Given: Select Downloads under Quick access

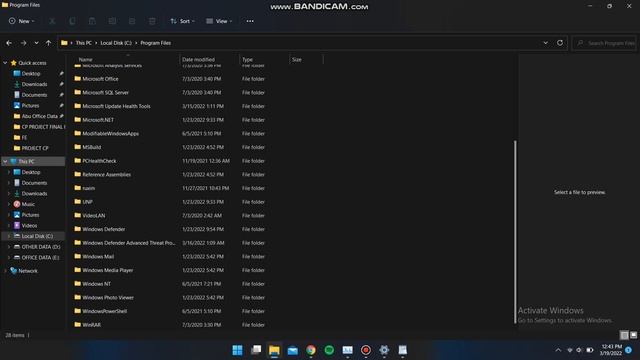Looking at the screenshot, I should point(34,84).
